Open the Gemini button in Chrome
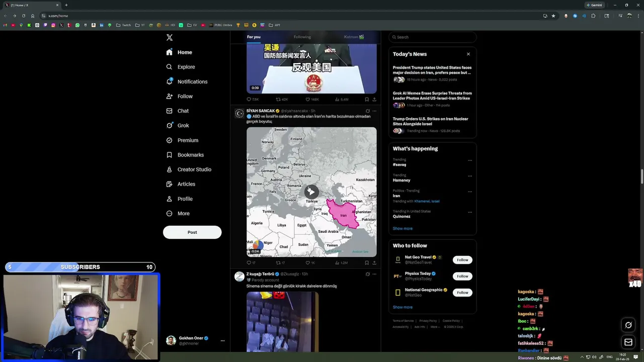Image resolution: width=644 pixels, height=362 pixels. (594, 5)
